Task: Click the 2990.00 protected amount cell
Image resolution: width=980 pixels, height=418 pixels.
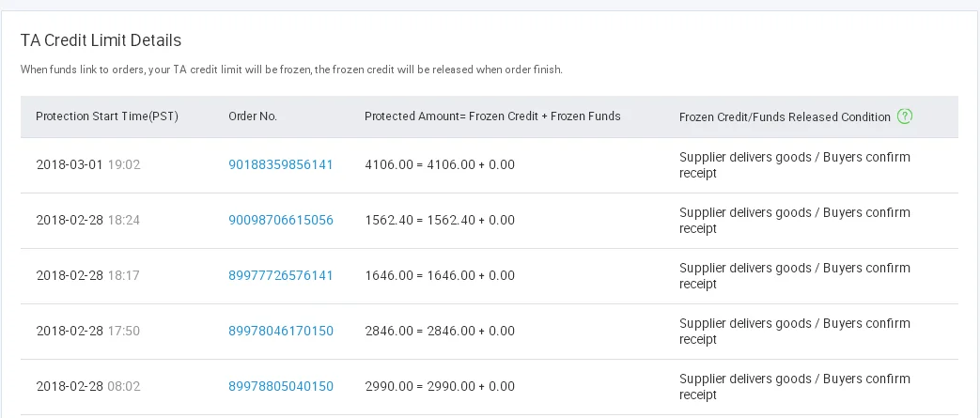Action: click(x=439, y=387)
